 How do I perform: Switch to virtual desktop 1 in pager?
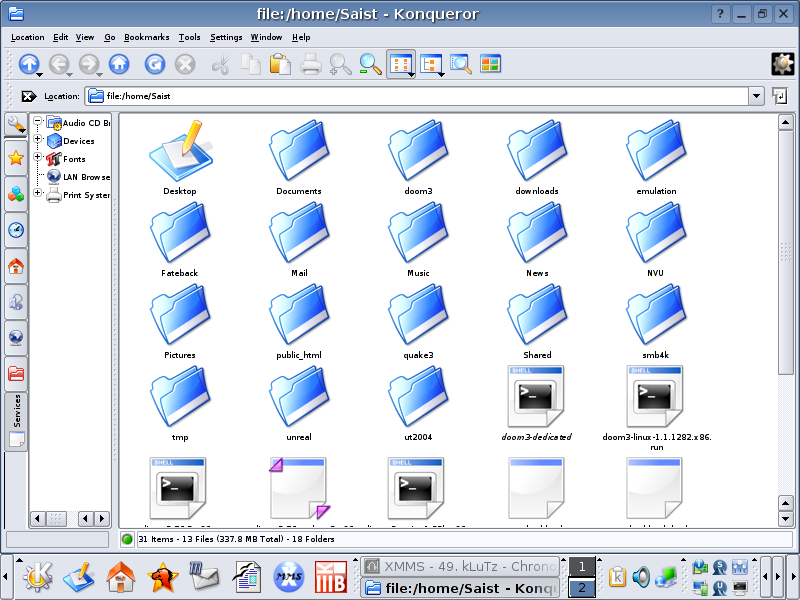[581, 567]
